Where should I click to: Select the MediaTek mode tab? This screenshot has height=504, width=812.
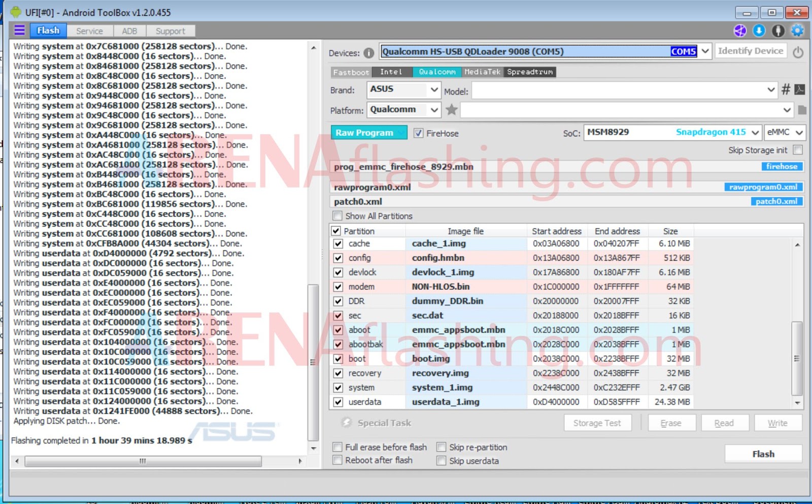click(x=483, y=72)
